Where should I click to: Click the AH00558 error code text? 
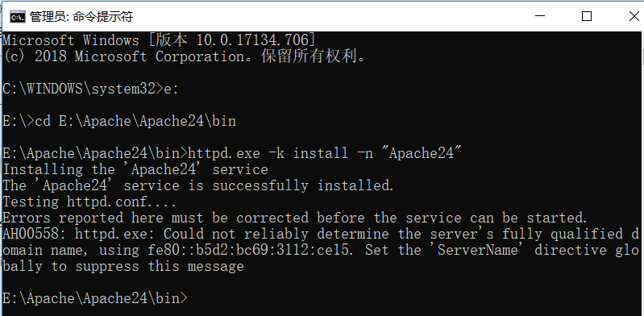click(34, 234)
